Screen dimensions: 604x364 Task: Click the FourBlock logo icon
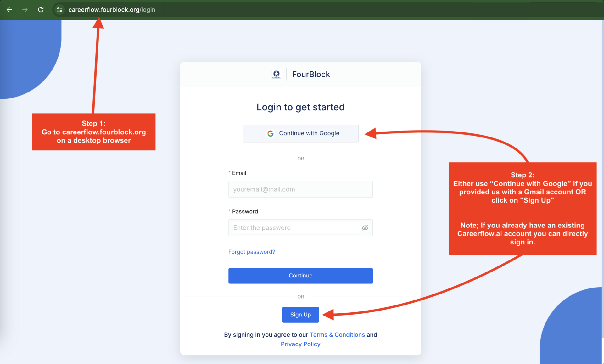click(x=276, y=74)
